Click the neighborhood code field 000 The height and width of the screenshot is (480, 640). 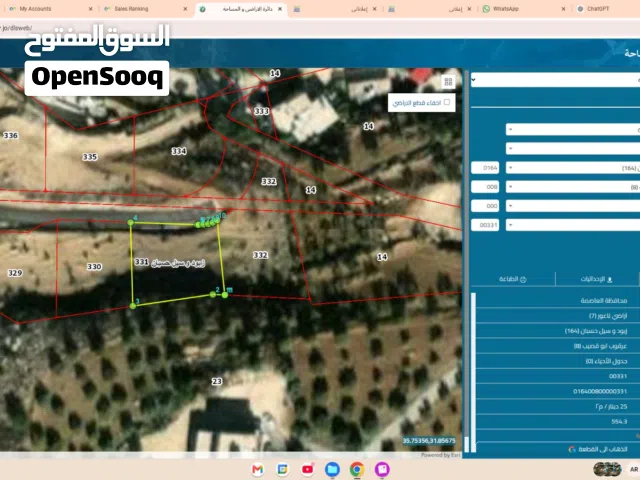(x=485, y=206)
